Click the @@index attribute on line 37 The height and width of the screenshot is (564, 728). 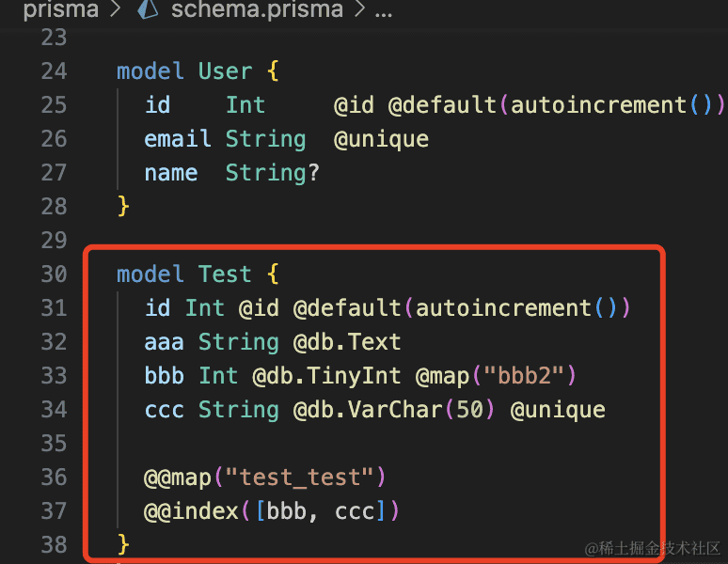pyautogui.click(x=192, y=511)
